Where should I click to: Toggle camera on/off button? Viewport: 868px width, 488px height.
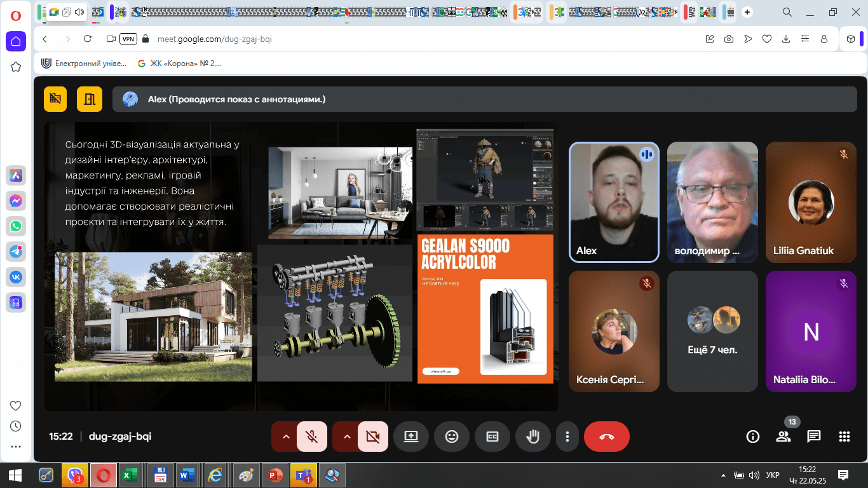tap(372, 437)
